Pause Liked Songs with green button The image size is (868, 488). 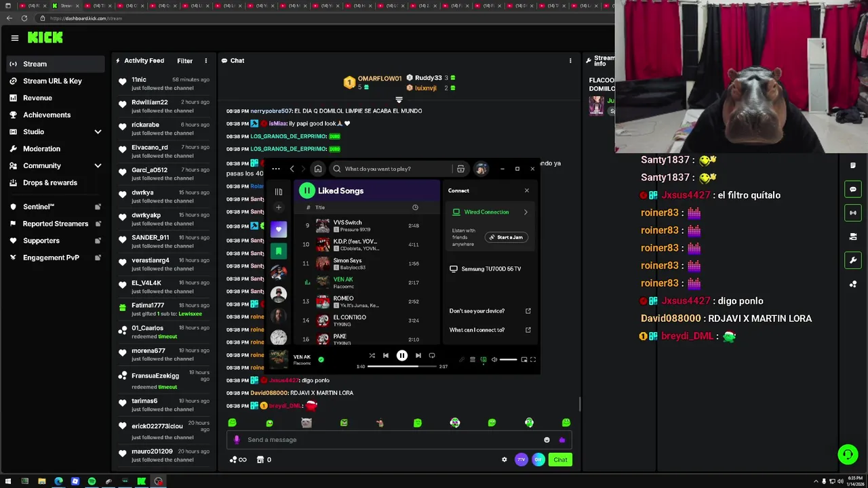point(307,191)
